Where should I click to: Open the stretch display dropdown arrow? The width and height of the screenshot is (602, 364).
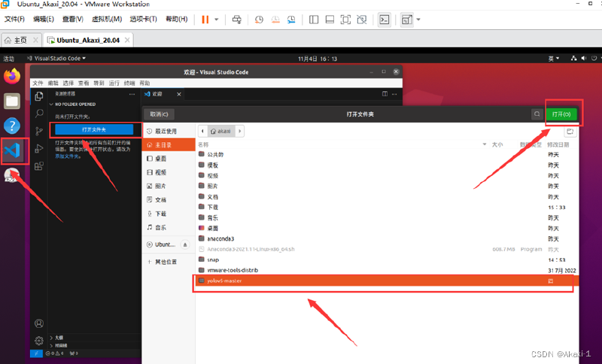418,20
